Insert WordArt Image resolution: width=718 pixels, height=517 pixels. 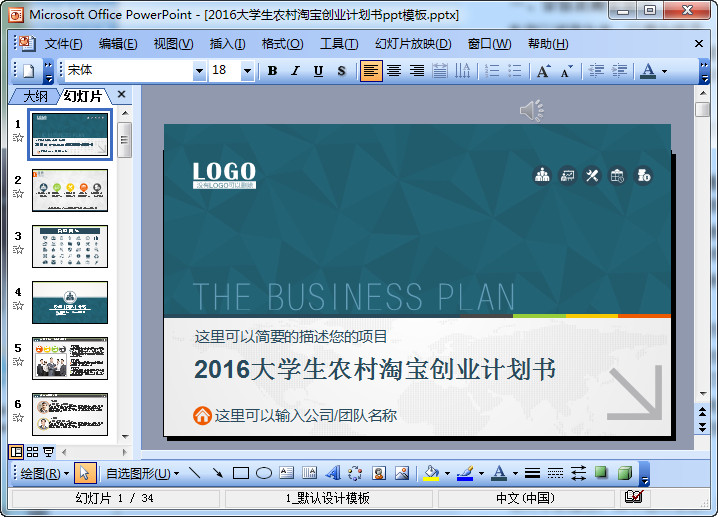[x=333, y=473]
